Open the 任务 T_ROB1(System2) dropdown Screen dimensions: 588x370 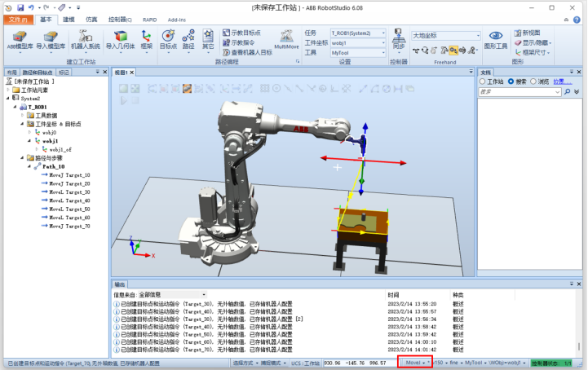[x=358, y=33]
